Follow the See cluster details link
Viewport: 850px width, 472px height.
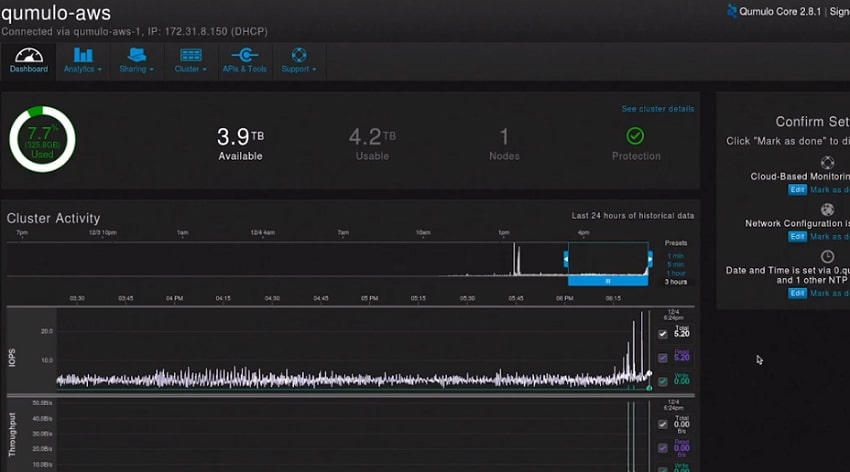(658, 109)
